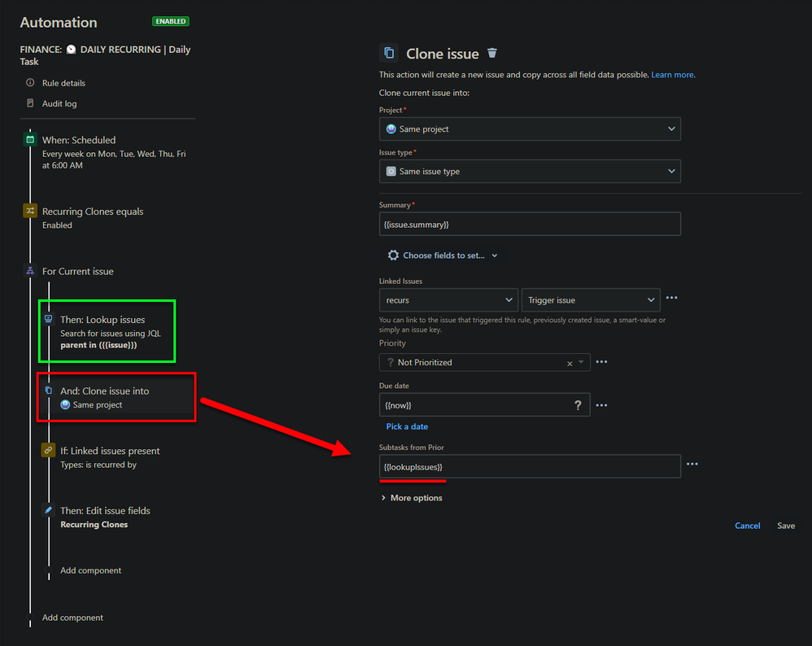Click the Due date help question mark
The height and width of the screenshot is (646, 812).
[577, 404]
